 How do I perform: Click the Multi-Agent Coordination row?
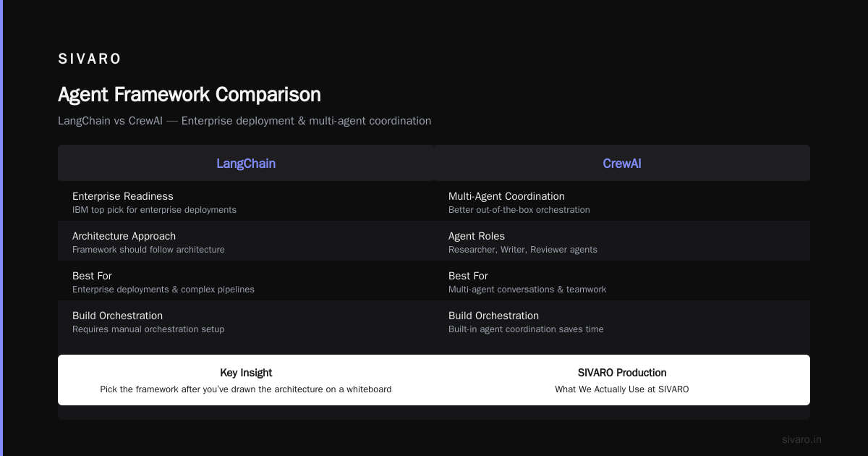[622, 201]
